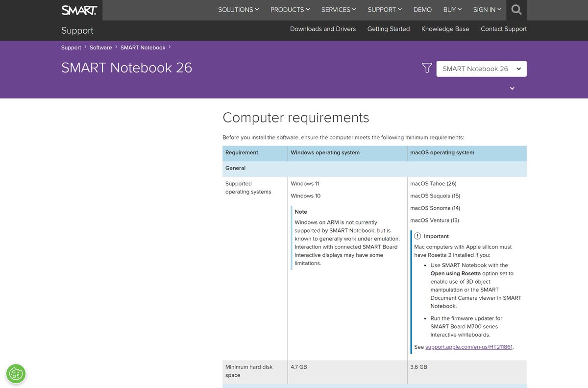Click the SMART Notebook breadcrumb link
The height and width of the screenshot is (388, 588).
point(143,48)
